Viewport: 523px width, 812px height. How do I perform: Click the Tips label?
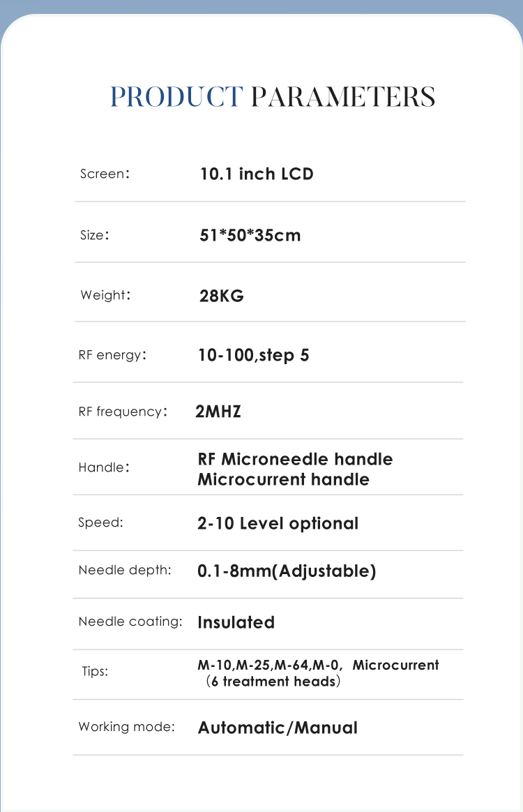(x=95, y=672)
